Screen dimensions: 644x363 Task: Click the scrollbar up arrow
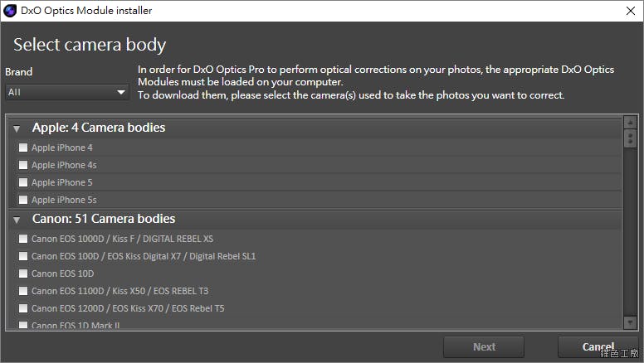(x=630, y=122)
